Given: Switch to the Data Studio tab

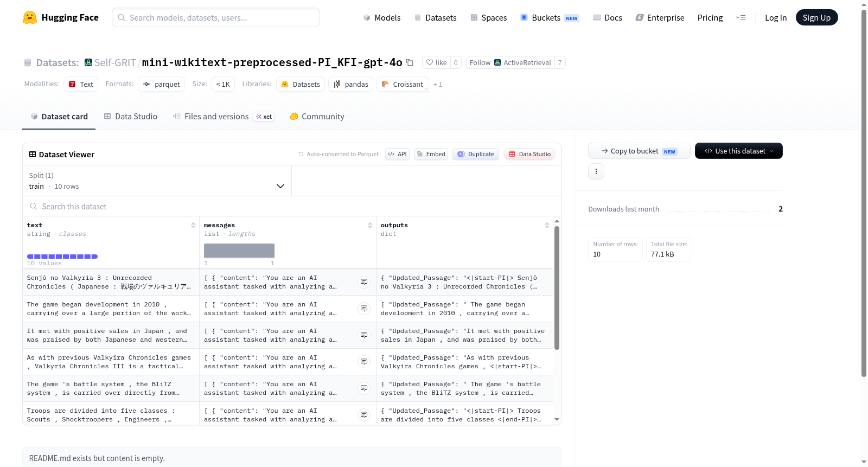Looking at the screenshot, I should [x=131, y=116].
